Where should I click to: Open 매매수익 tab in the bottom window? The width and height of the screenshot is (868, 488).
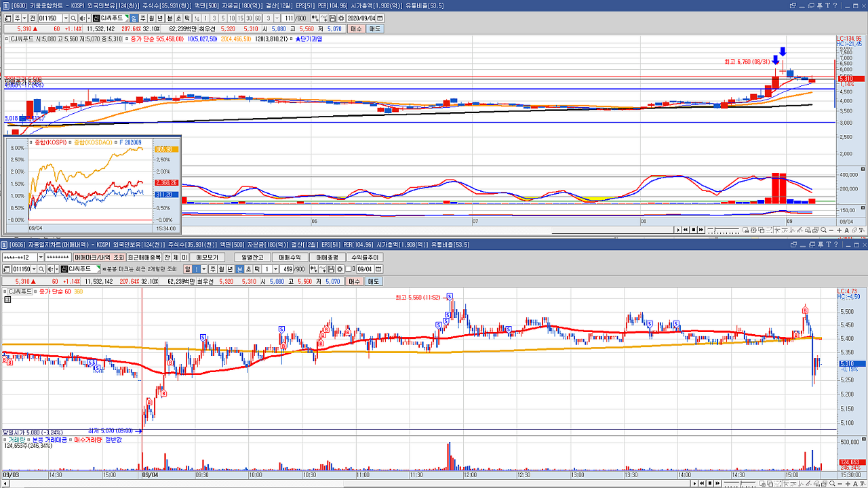pos(289,258)
